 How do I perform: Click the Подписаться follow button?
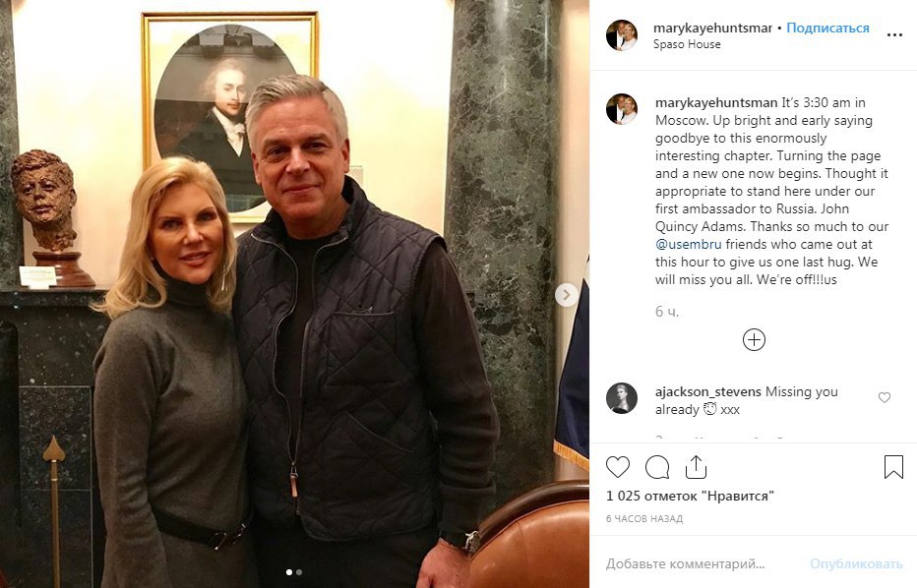[827, 29]
